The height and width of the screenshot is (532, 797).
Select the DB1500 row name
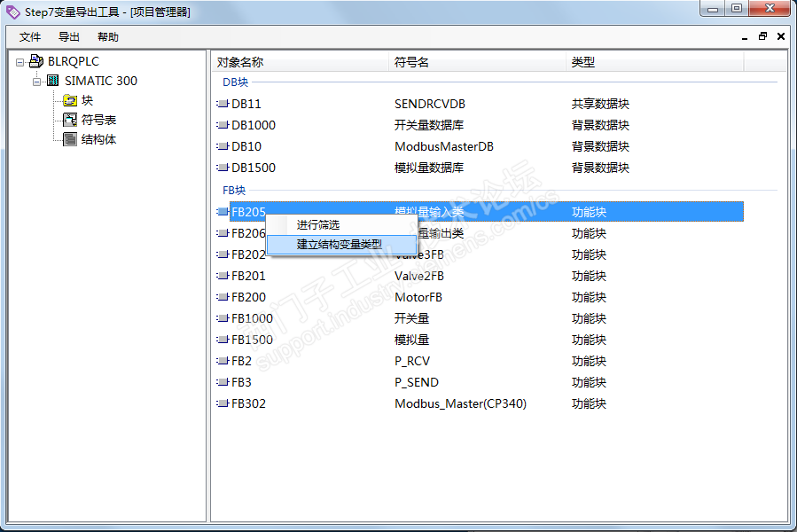click(x=254, y=168)
